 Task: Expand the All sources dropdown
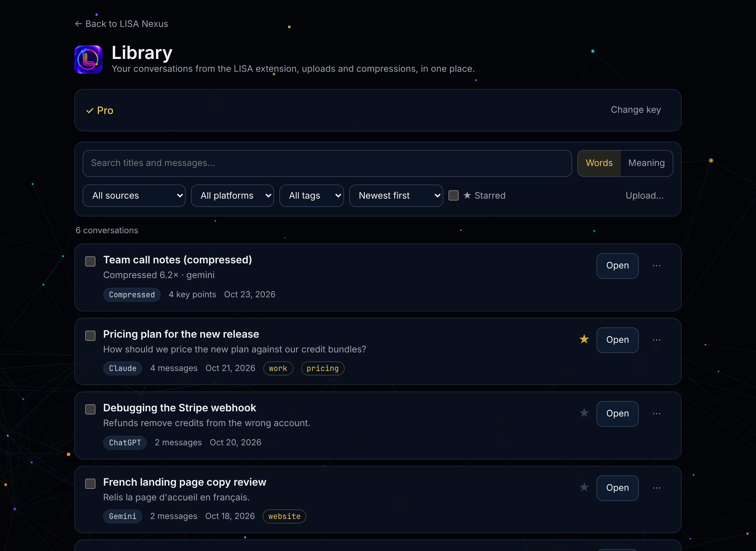coord(134,196)
